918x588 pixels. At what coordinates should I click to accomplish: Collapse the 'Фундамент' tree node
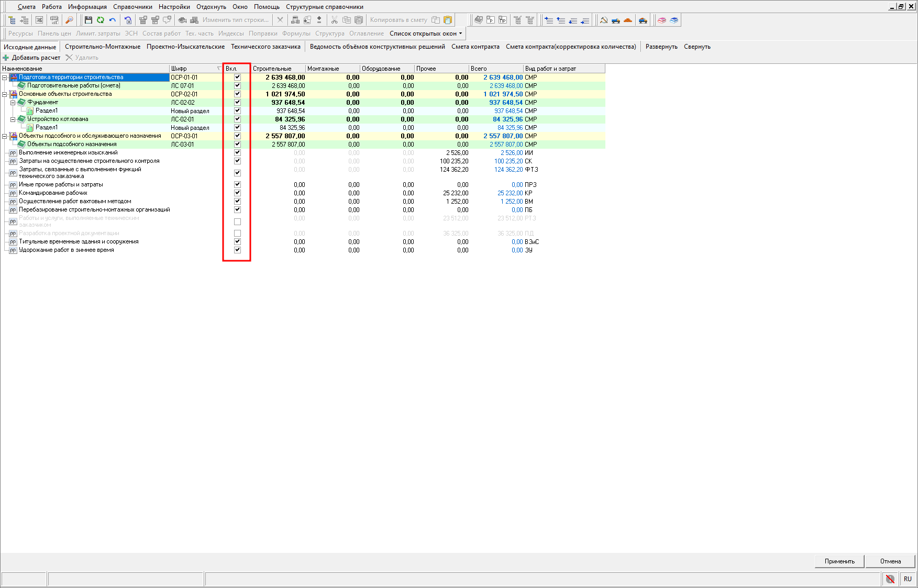(13, 103)
